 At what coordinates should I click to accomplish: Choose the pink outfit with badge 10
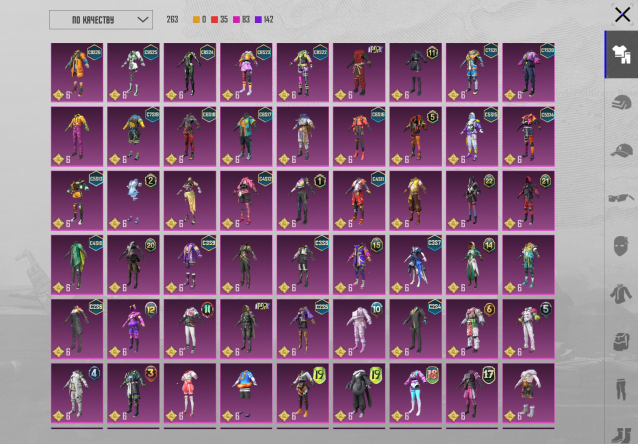point(359,328)
